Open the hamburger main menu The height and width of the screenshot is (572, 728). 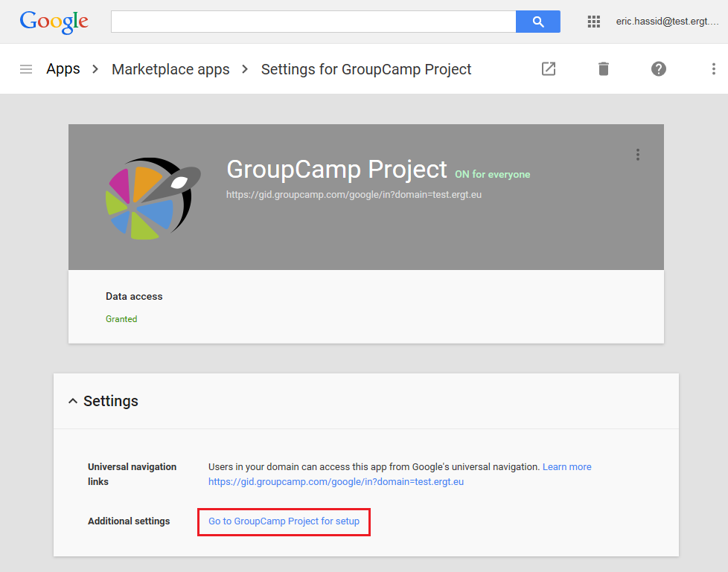coord(26,69)
